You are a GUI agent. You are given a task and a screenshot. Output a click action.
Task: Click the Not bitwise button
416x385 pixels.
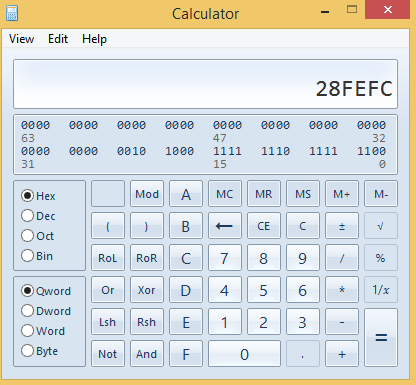108,354
